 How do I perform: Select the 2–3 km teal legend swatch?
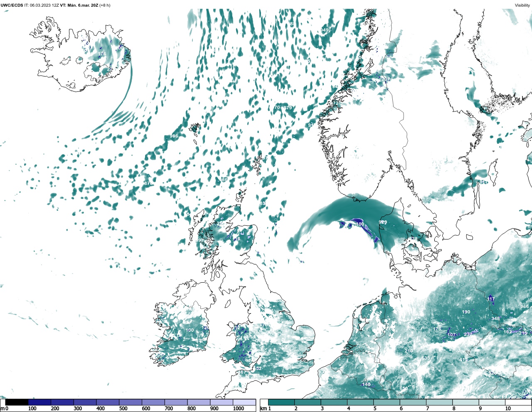pyautogui.click(x=308, y=402)
